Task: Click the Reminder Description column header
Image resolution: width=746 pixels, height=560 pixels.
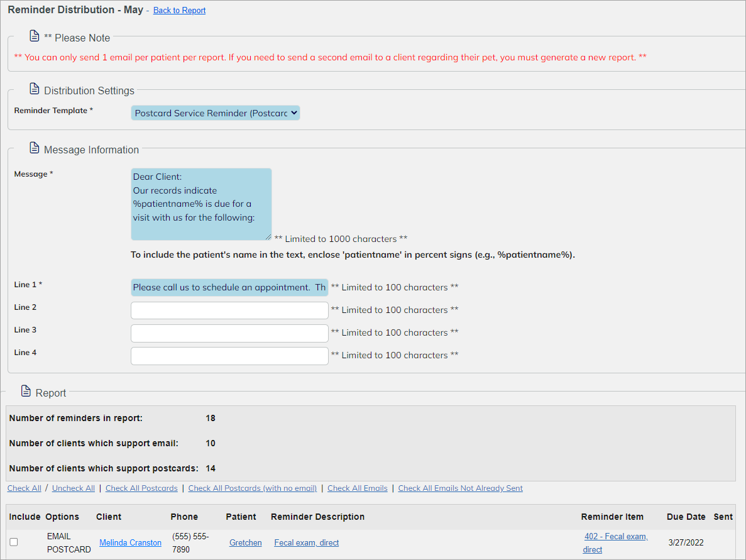Action: click(x=318, y=517)
